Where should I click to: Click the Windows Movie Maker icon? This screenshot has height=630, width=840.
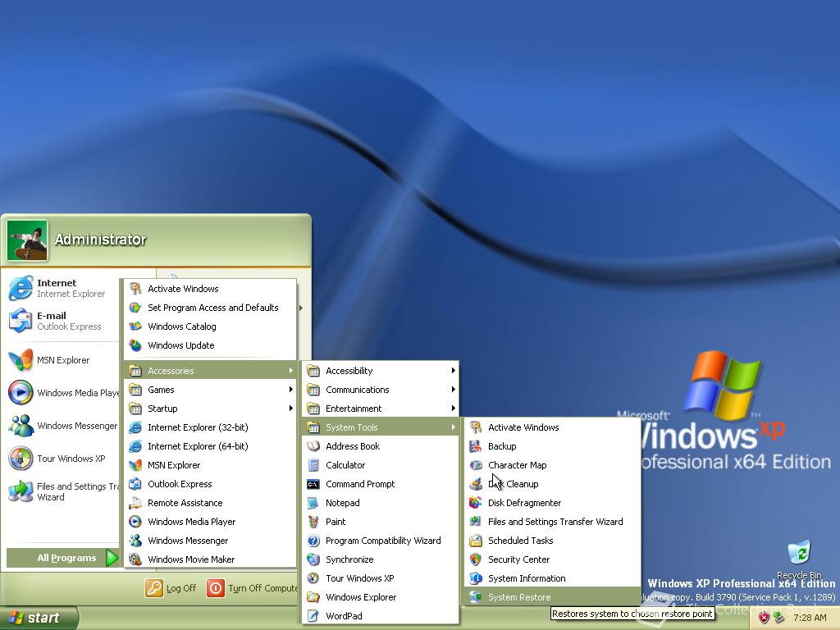[135, 559]
